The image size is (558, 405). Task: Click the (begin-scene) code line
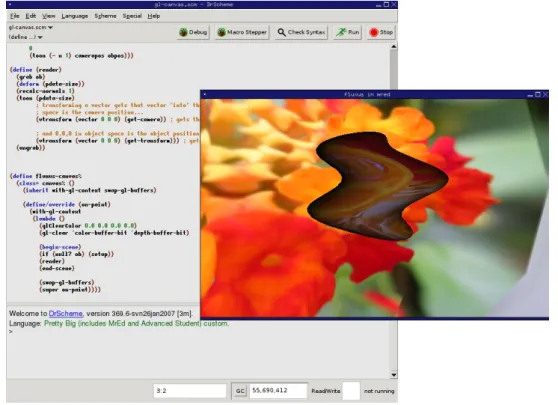point(60,247)
